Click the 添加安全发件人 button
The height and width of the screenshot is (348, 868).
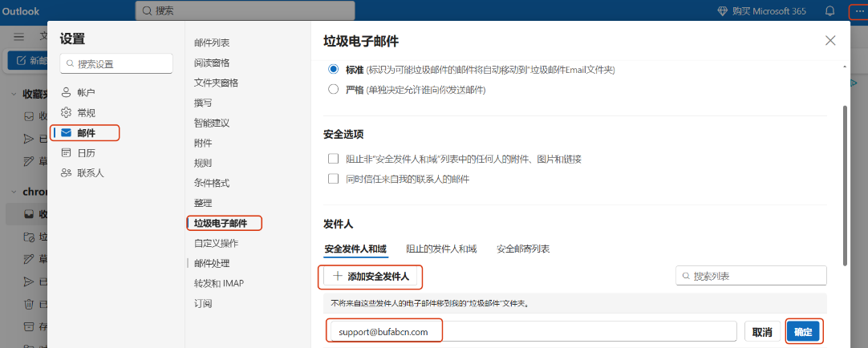371,277
